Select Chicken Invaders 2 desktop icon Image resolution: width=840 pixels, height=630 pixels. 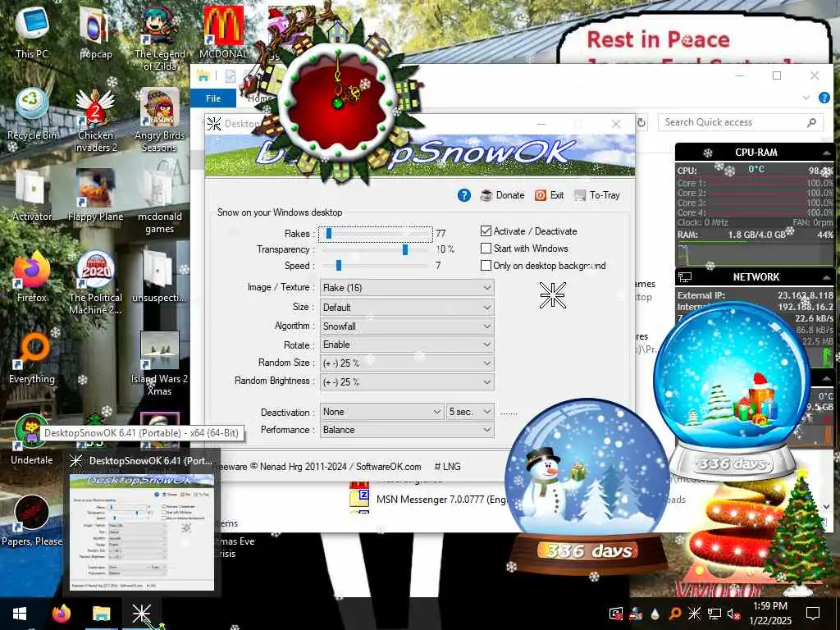[x=95, y=120]
